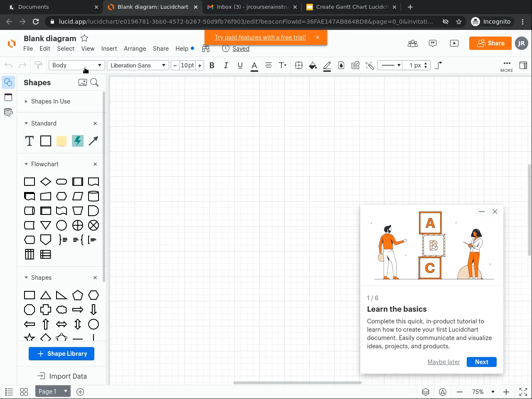Click the fill color paint bucket icon
This screenshot has width=532, height=399.
(x=313, y=65)
